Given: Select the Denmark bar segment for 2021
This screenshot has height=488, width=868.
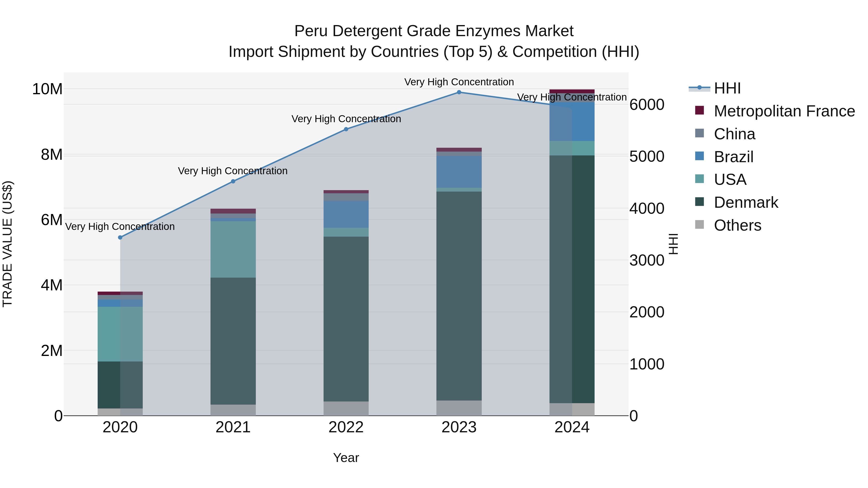Looking at the screenshot, I should pos(233,341).
